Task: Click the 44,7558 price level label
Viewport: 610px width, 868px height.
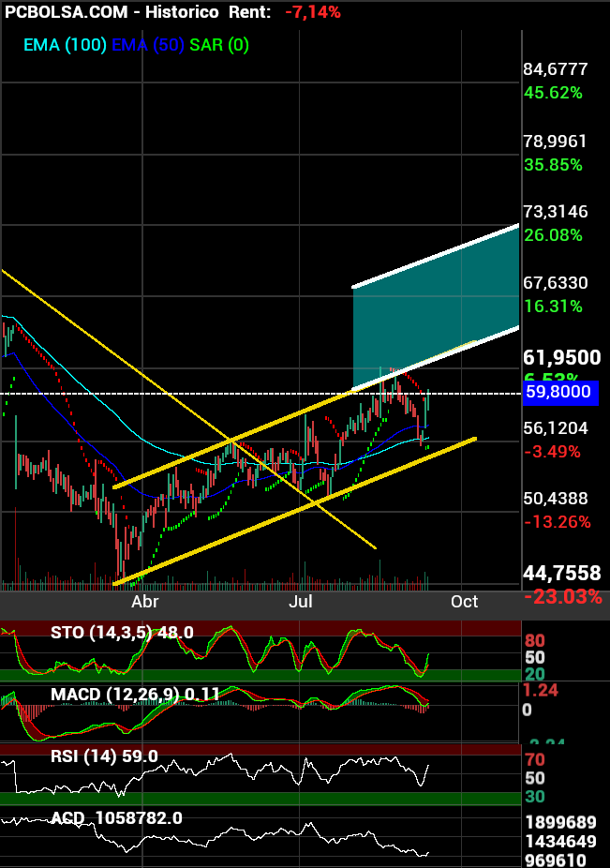Action: tap(562, 573)
